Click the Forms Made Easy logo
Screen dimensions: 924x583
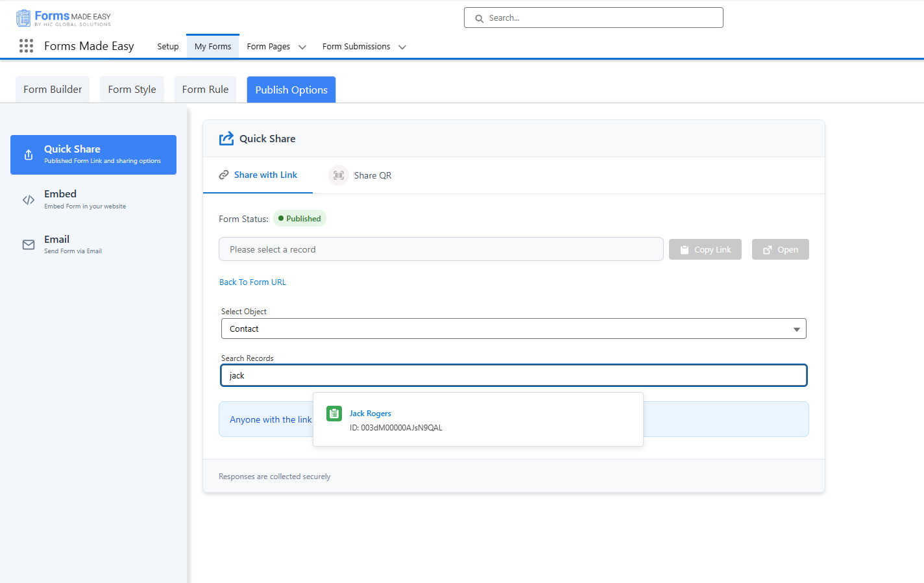[x=64, y=18]
